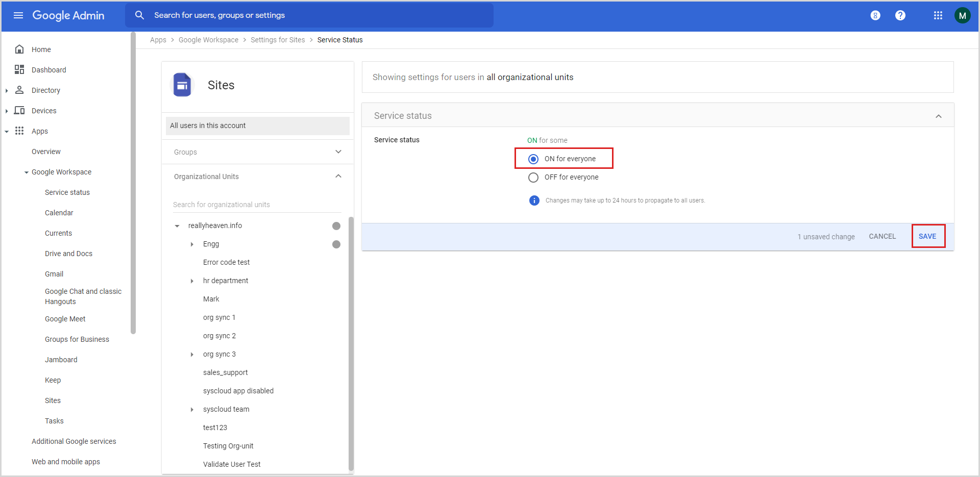
Task: Open the Google apps grid launcher
Action: click(x=938, y=15)
